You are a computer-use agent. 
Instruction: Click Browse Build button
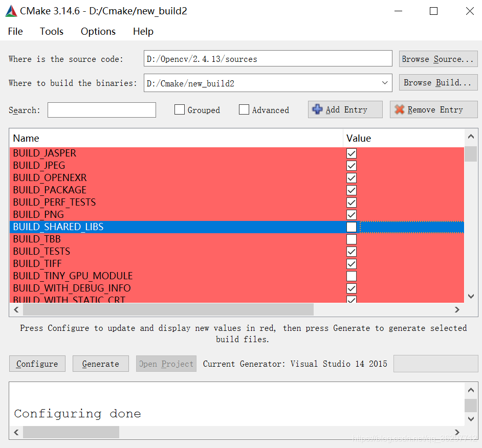coord(438,83)
